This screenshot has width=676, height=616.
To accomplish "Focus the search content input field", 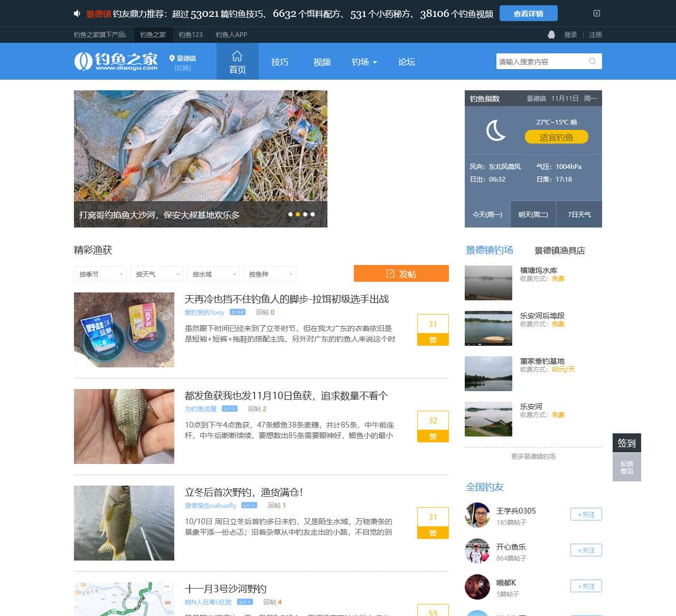I will point(540,62).
